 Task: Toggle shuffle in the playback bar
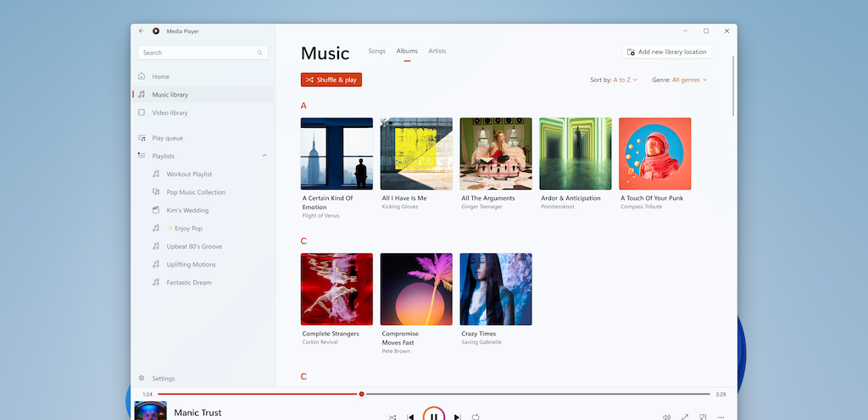pos(392,417)
